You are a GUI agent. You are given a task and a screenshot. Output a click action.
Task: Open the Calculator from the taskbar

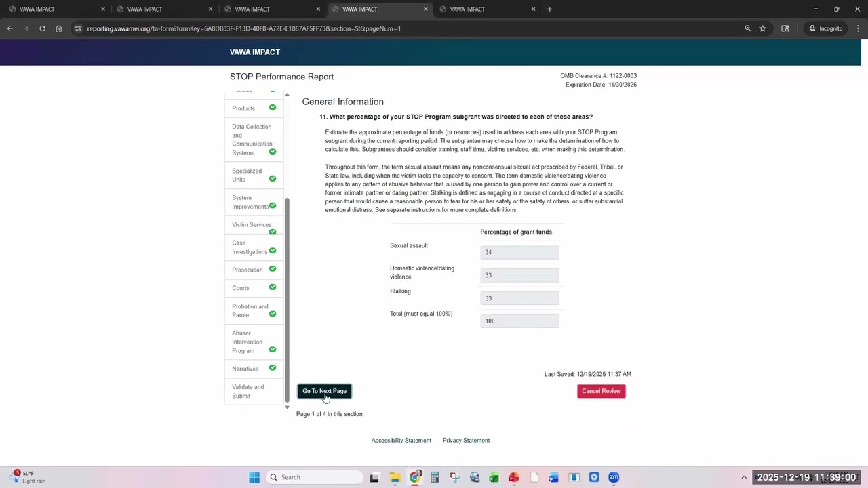tap(435, 477)
